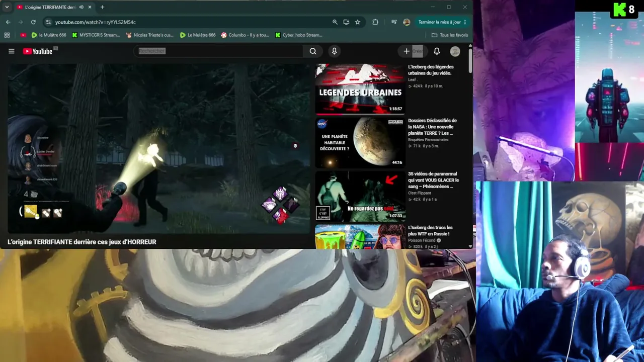Viewport: 644px width, 362px height.
Task: Open a new browser tab
Action: [x=102, y=7]
